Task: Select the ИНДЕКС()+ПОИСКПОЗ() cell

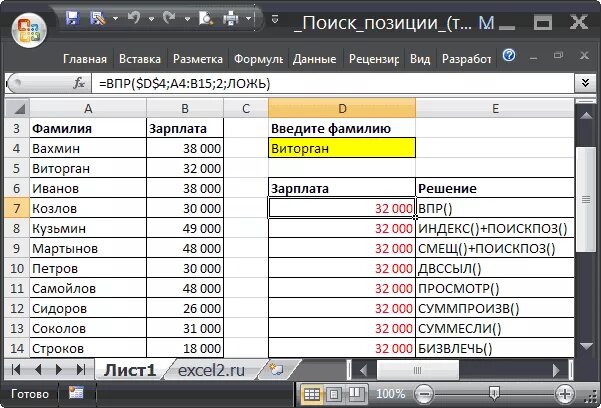Action: tap(495, 229)
